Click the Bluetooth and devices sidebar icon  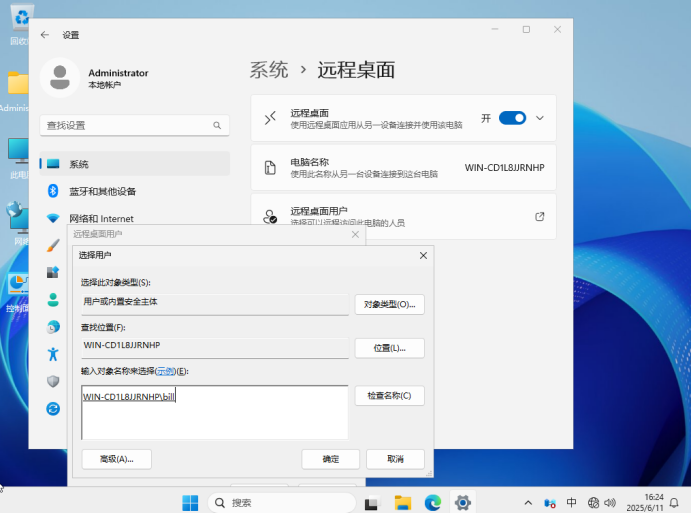click(x=53, y=191)
